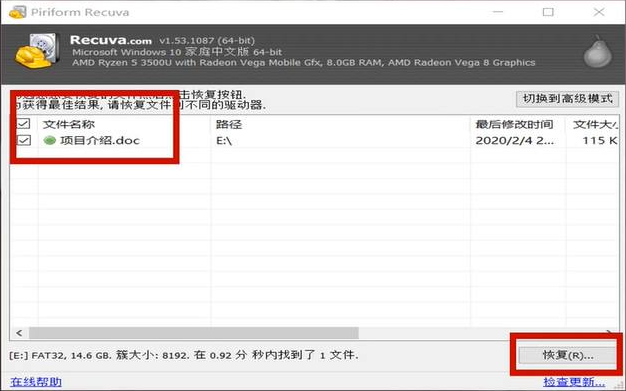The image size is (626, 391).
Task: Open the 在线帮助 link
Action: coord(36,382)
